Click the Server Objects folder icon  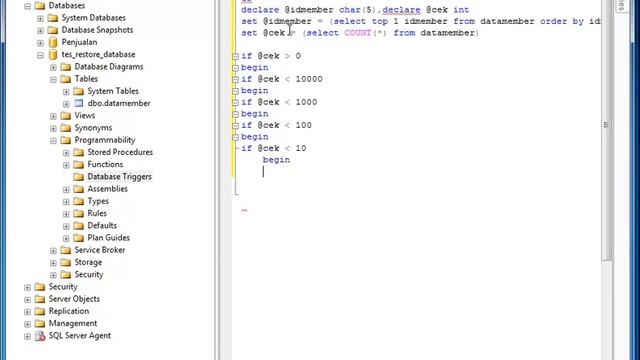pyautogui.click(x=40, y=299)
